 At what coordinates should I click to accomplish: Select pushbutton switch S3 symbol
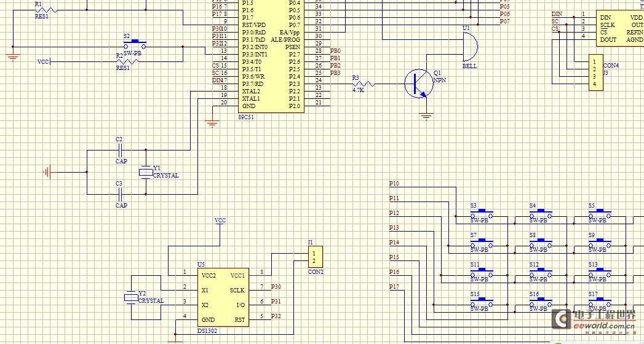[x=482, y=213]
